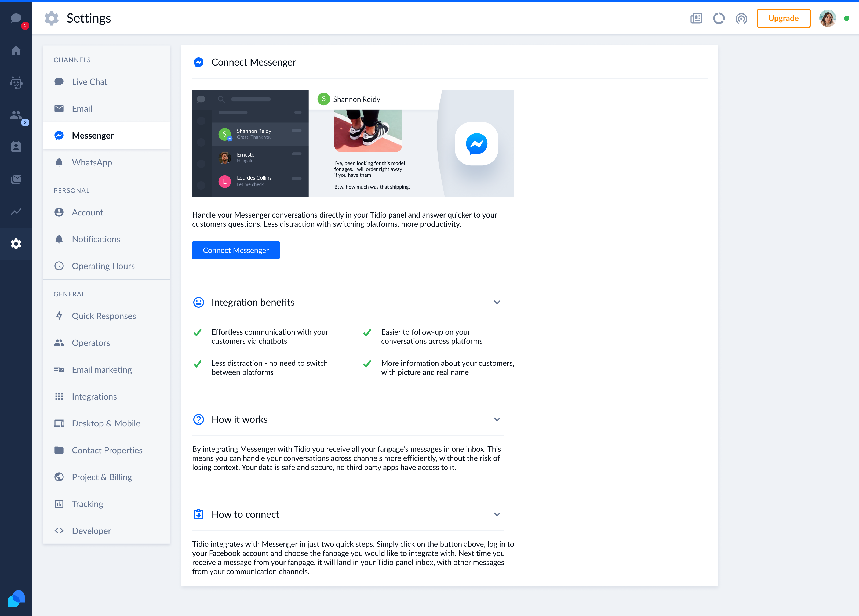Click the question mark icon beside How it works

coord(198,419)
